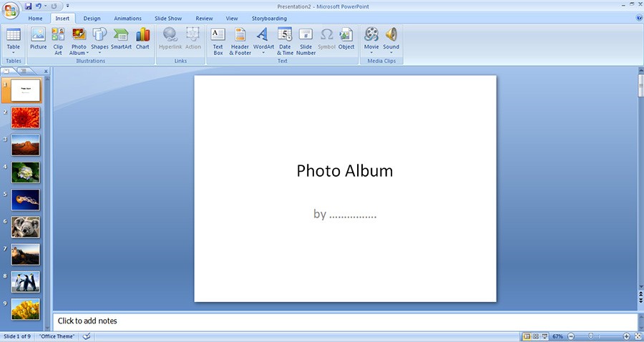644x342 pixels.
Task: Insert a Picture from the ribbon
Action: click(x=38, y=39)
